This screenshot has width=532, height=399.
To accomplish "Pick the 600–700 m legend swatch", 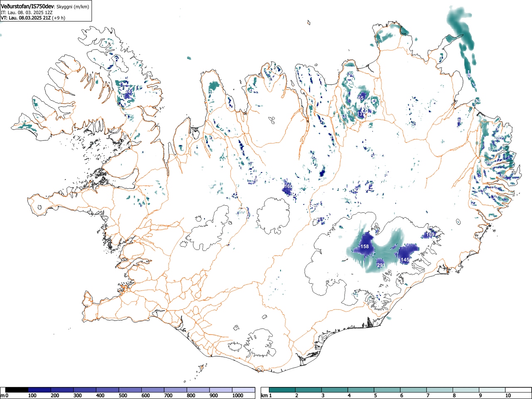I will 153,390.
